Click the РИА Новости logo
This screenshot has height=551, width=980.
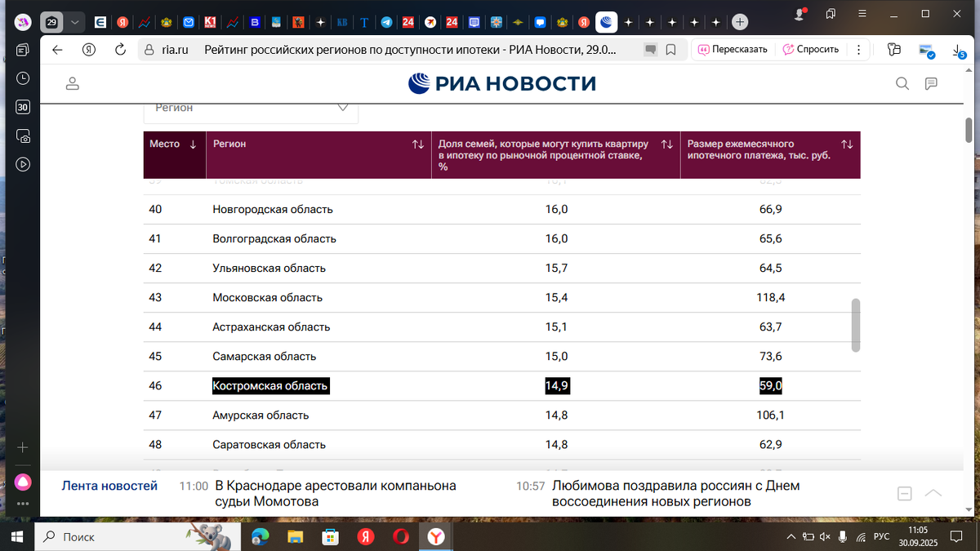502,83
